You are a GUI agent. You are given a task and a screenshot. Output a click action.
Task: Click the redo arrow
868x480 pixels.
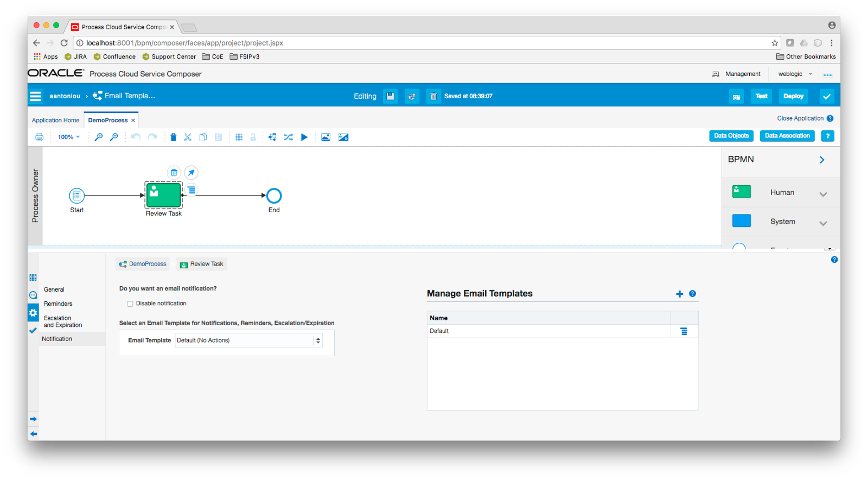[x=153, y=137]
